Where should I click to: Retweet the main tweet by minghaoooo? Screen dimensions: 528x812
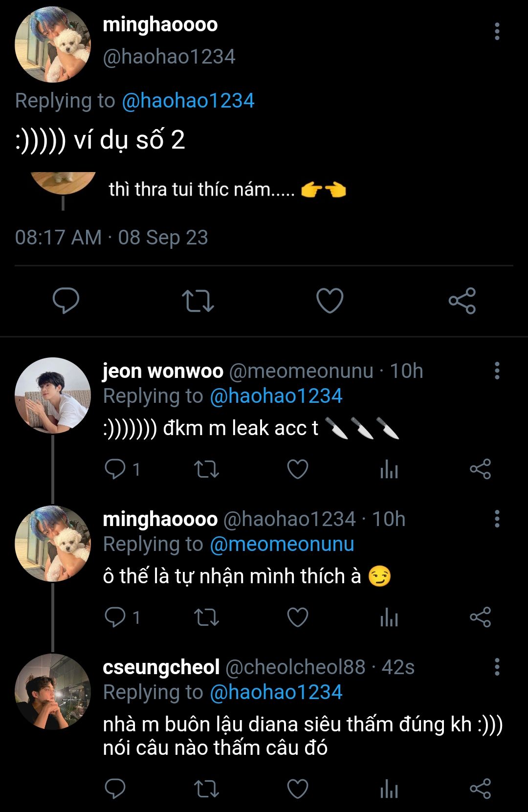[x=198, y=300]
